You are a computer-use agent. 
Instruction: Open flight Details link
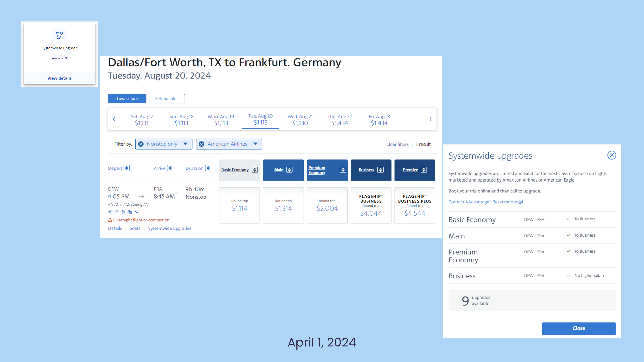(115, 228)
